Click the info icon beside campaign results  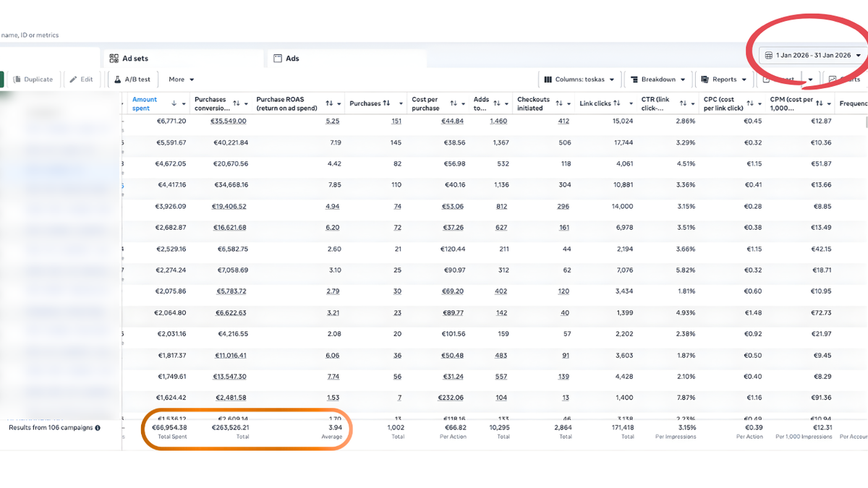pyautogui.click(x=98, y=428)
